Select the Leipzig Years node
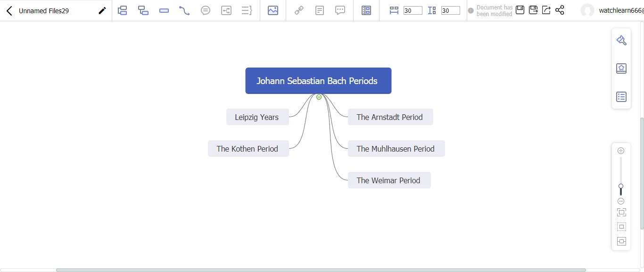The height and width of the screenshot is (272, 644). point(257,117)
